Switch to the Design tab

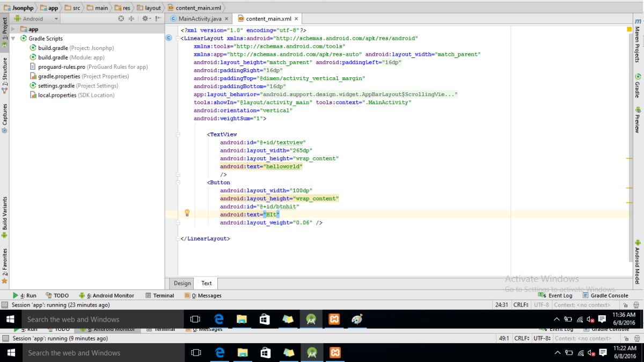pyautogui.click(x=182, y=283)
